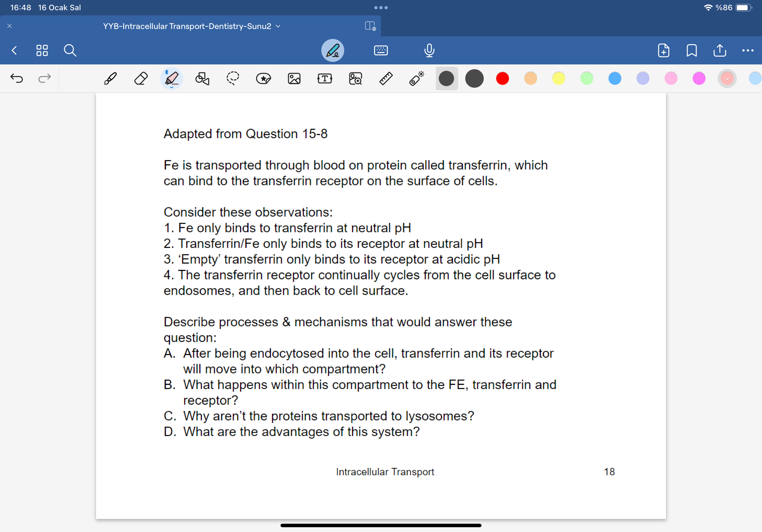Open the shapes tool
Image resolution: width=762 pixels, height=532 pixels.
(x=202, y=78)
